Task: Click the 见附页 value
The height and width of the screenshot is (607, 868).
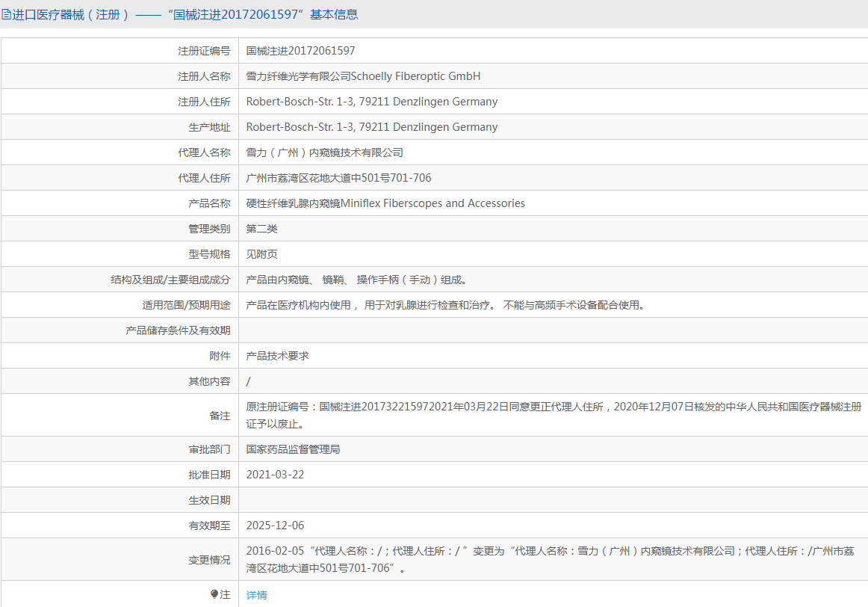Action: [x=262, y=255]
